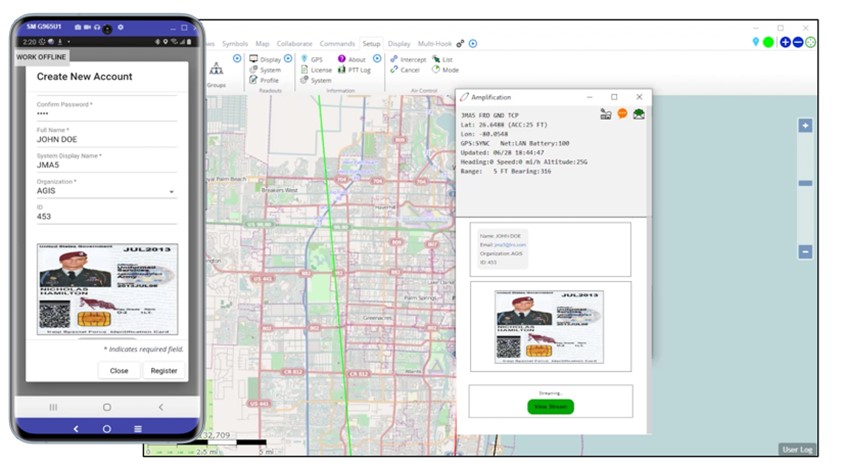Expand the Organization dropdown on phone

tap(171, 191)
